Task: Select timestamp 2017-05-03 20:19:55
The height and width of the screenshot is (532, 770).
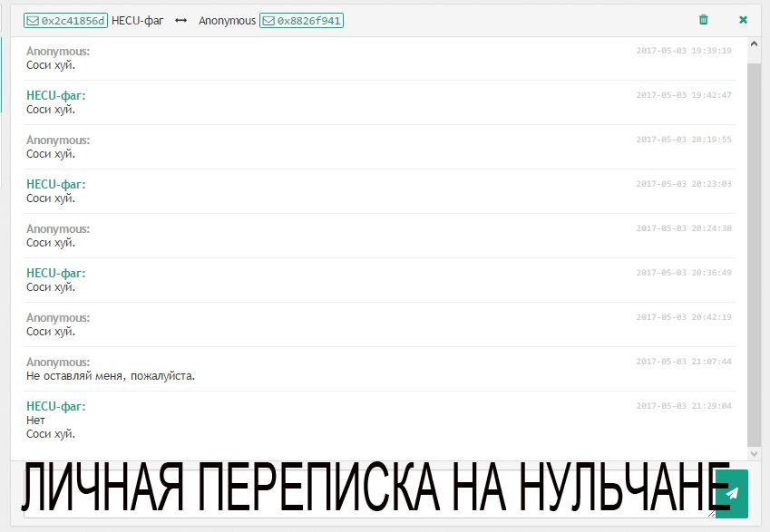Action: pyautogui.click(x=684, y=140)
